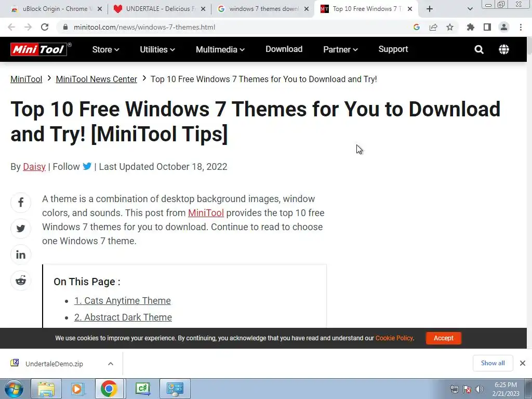The width and height of the screenshot is (532, 399).
Task: Toggle the Chrome side panel
Action: (487, 27)
